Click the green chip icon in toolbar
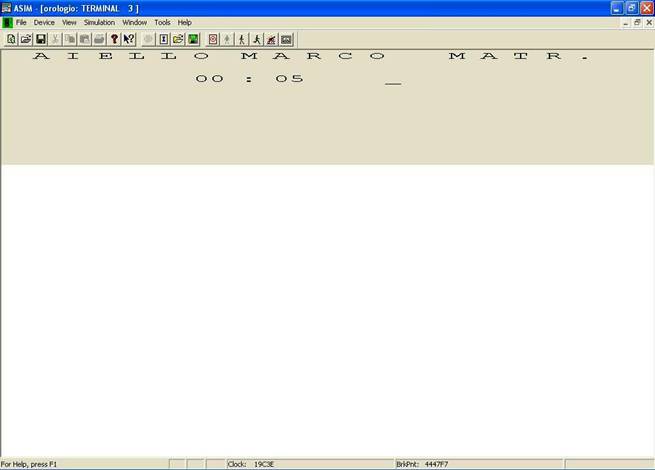 [x=193, y=39]
